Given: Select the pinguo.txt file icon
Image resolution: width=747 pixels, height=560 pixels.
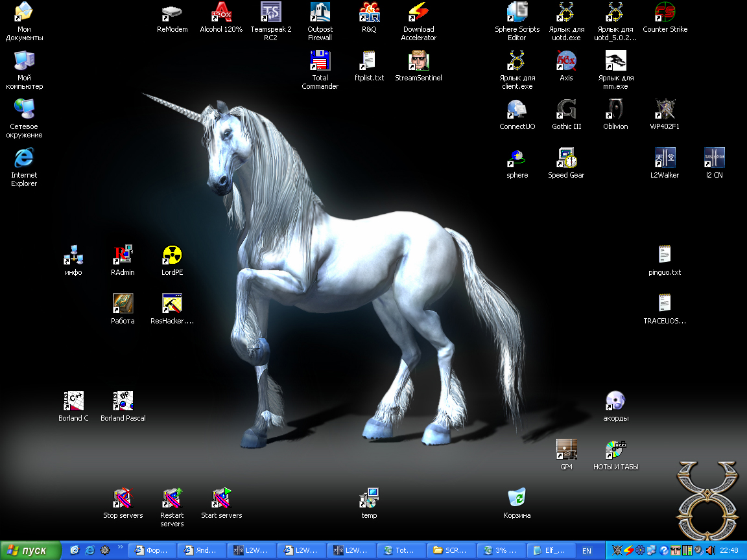Looking at the screenshot, I should [665, 255].
